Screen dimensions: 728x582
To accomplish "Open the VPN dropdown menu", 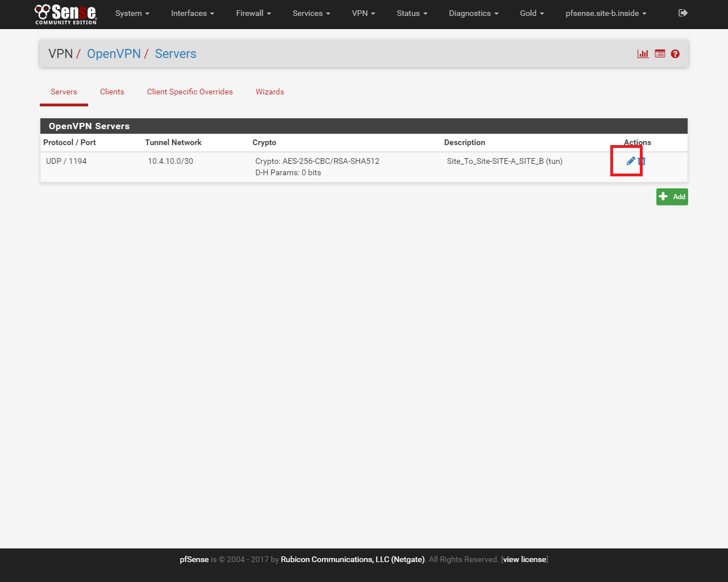I will click(363, 13).
